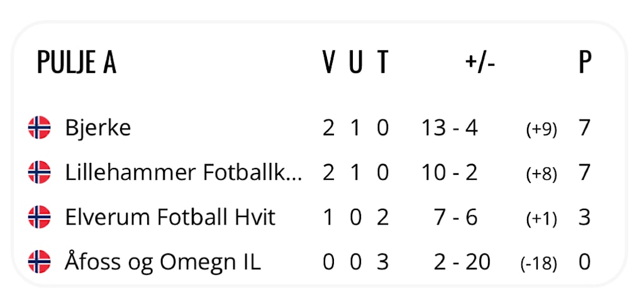This screenshot has width=644, height=300.
Task: Click the (-18) goal difference value
Action: (538, 264)
